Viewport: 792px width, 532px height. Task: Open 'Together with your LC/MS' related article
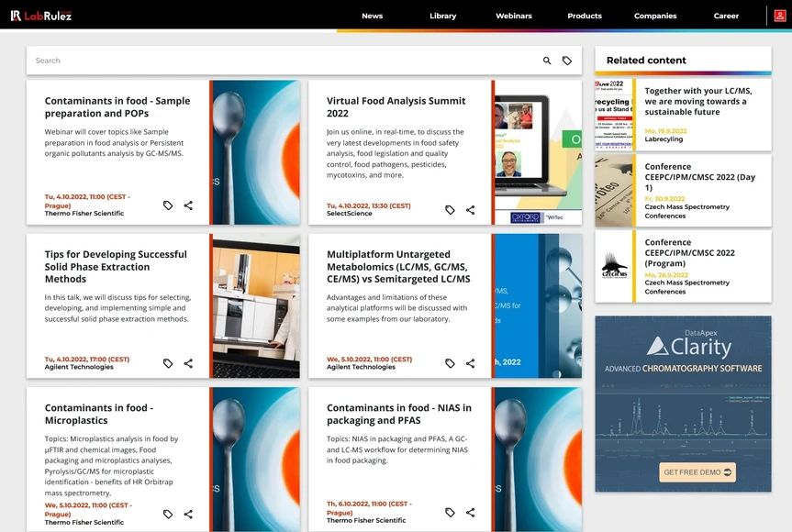point(698,102)
